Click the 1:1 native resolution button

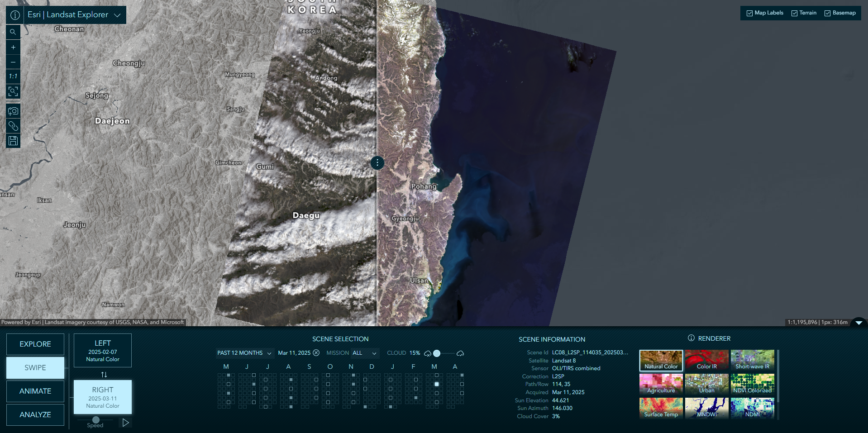13,76
